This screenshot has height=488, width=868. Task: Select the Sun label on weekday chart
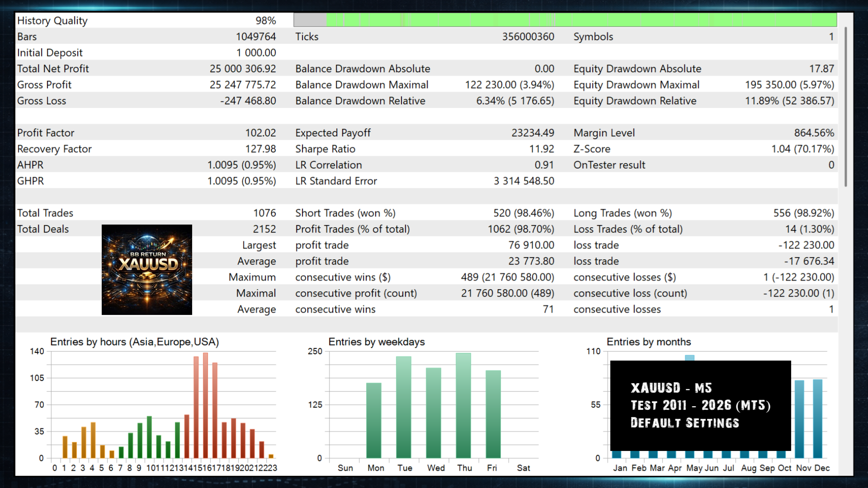coord(345,468)
